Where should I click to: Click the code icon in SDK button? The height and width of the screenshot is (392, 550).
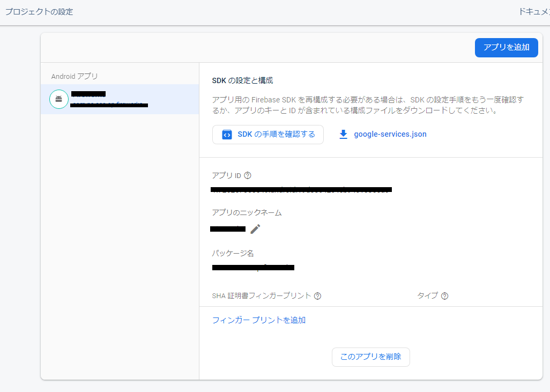(x=227, y=135)
